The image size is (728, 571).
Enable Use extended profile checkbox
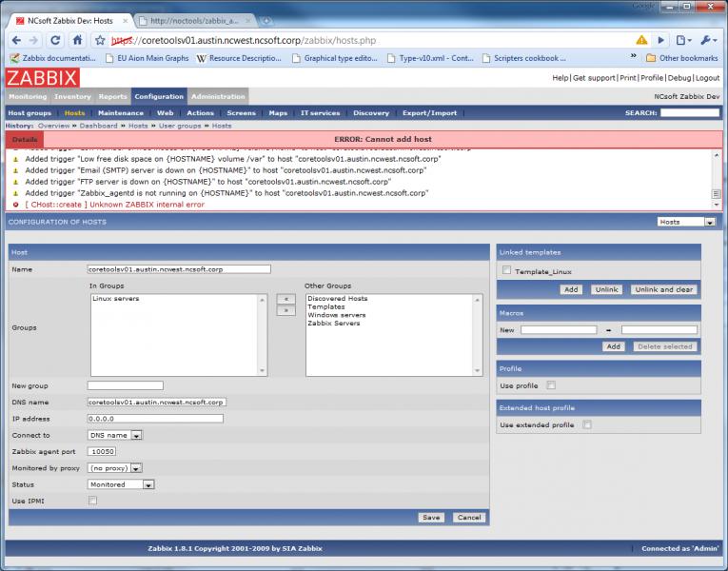587,424
